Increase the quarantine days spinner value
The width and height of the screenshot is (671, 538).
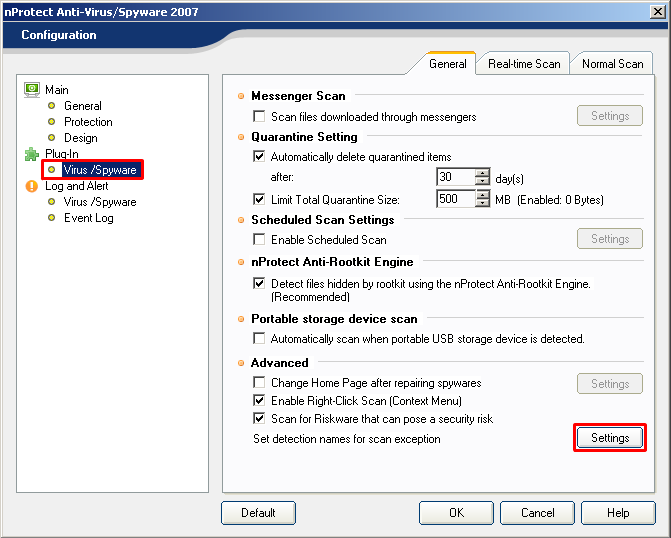(483, 173)
